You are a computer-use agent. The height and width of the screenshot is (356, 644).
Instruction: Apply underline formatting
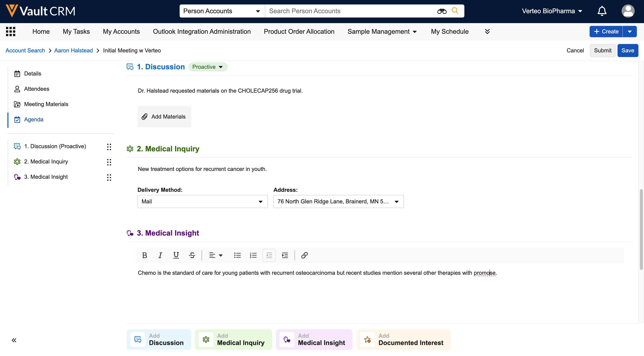click(176, 255)
